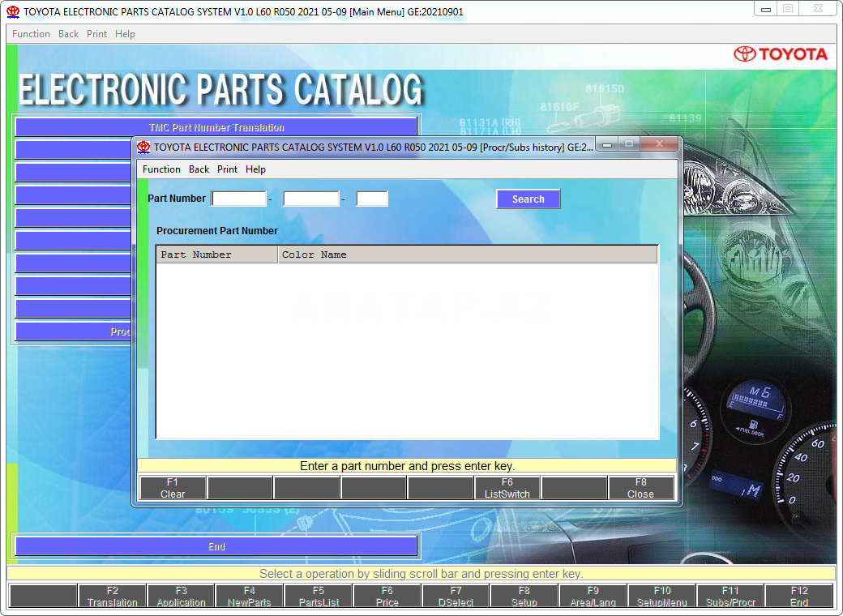The width and height of the screenshot is (843, 616).
Task: Click F7 DSelect function key
Action: pyautogui.click(x=456, y=596)
